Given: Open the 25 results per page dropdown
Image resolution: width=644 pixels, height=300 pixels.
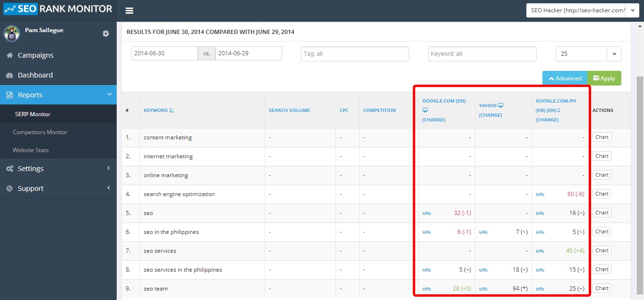Looking at the screenshot, I should click(588, 53).
